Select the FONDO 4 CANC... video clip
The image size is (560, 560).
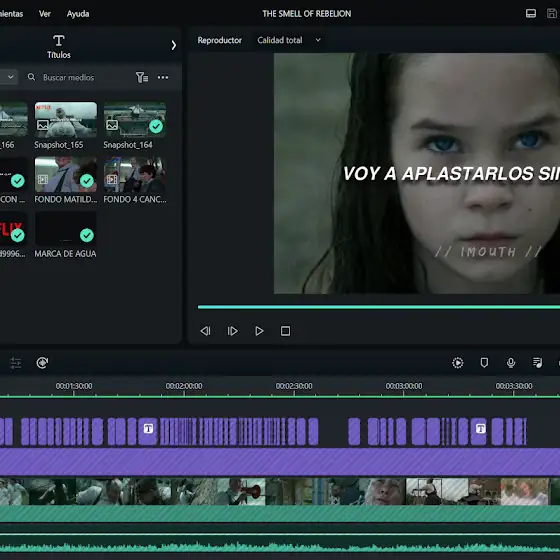(x=135, y=174)
